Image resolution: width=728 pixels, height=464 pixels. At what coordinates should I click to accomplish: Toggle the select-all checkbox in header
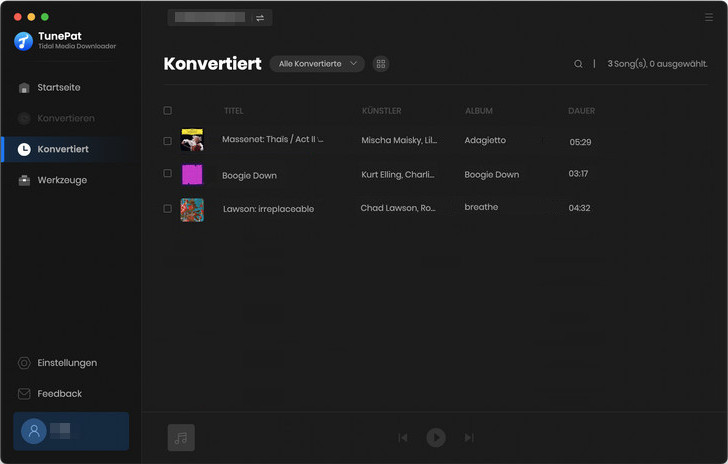point(168,111)
